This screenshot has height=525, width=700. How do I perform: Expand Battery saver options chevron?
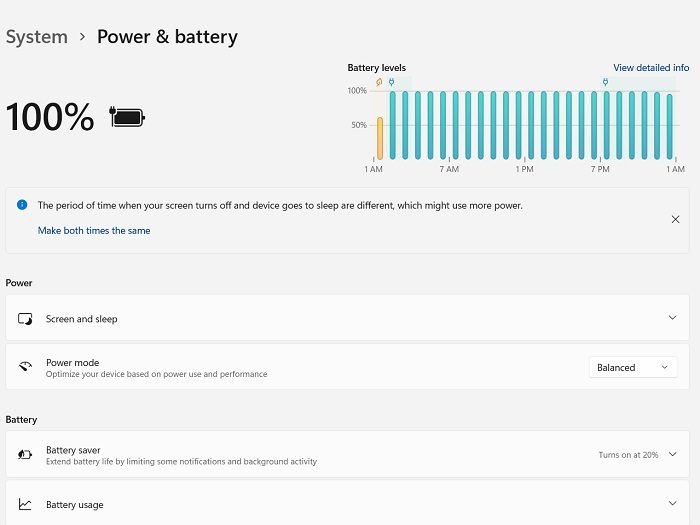click(672, 454)
